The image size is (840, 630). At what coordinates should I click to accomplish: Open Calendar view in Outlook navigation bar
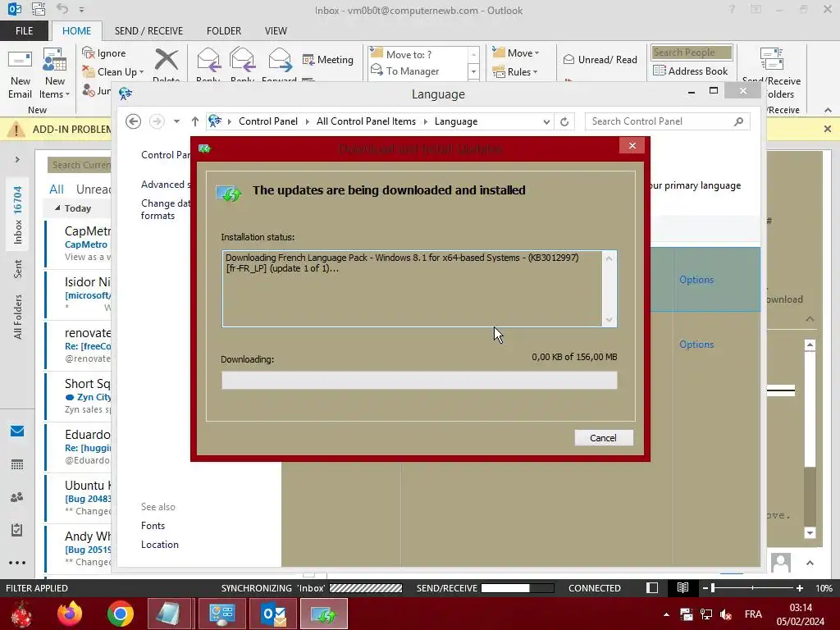(17, 464)
